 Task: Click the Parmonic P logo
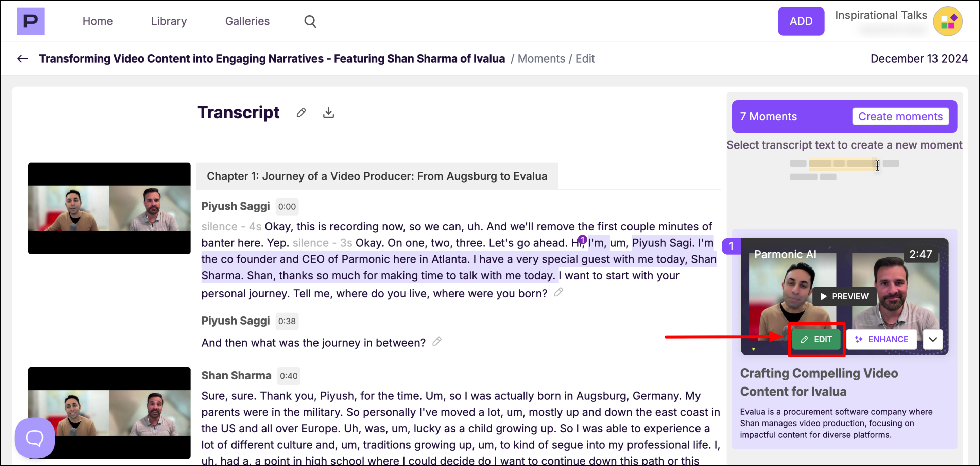click(x=31, y=21)
